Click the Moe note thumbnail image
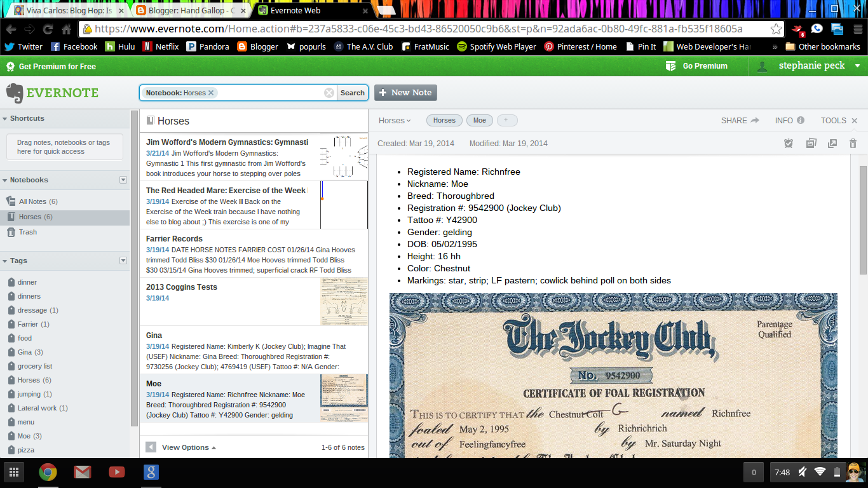The width and height of the screenshot is (868, 488). (344, 398)
